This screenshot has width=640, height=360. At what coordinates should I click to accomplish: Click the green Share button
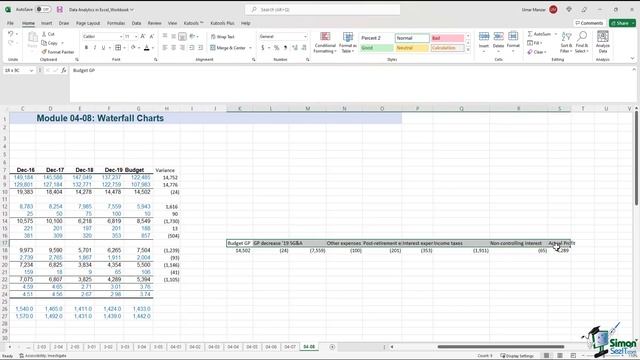click(622, 23)
